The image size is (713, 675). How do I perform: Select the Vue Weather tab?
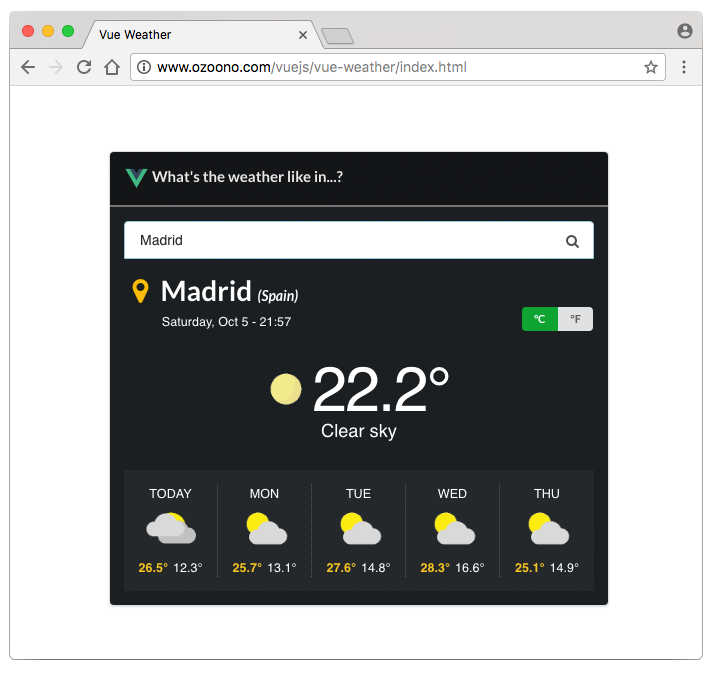(202, 35)
